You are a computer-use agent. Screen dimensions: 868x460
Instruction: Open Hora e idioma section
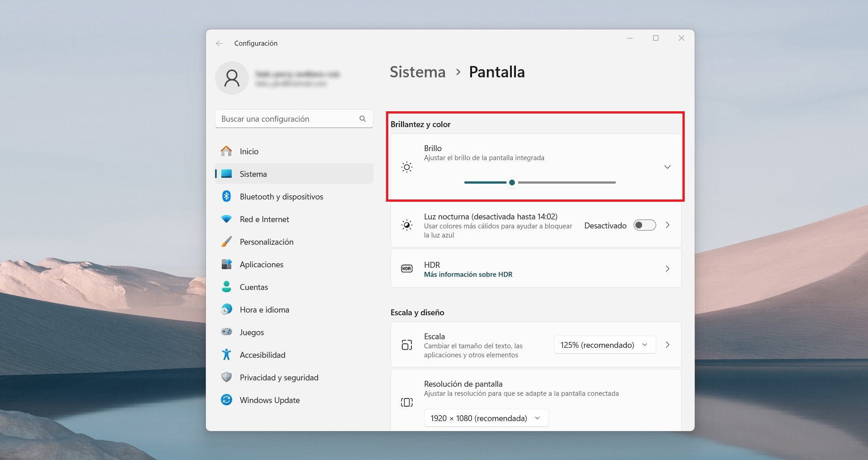[x=294, y=309]
